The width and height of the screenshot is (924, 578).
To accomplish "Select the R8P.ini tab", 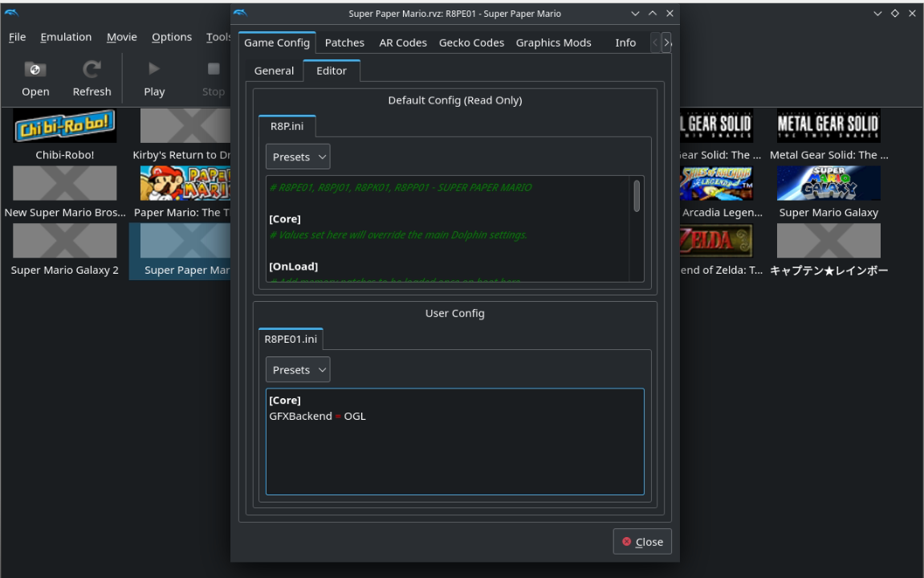I will coord(287,126).
